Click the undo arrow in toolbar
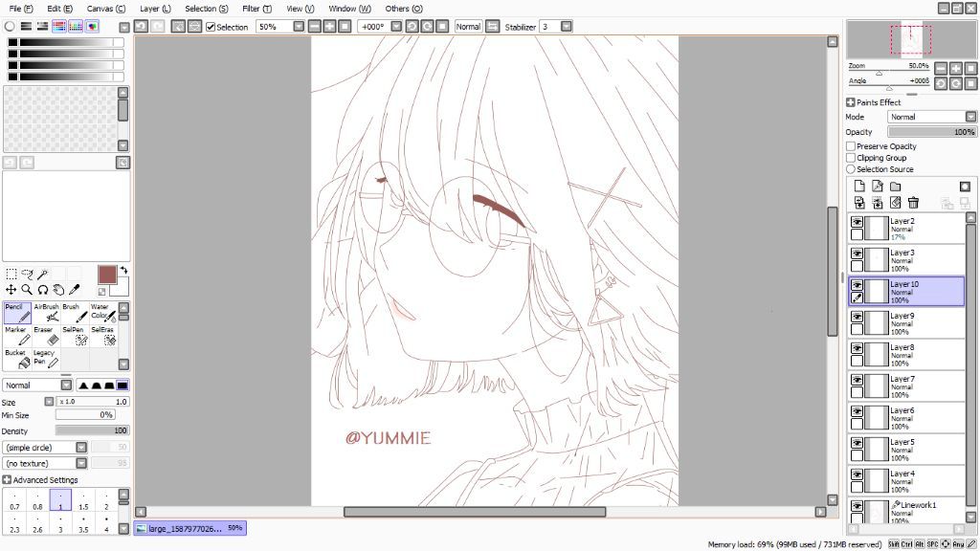The image size is (980, 551). coord(142,26)
